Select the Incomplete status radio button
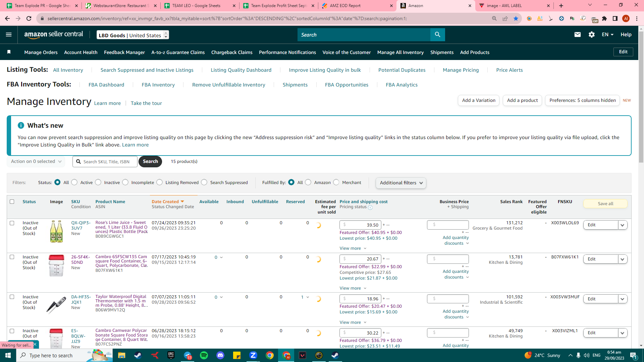Image resolution: width=644 pixels, height=362 pixels. click(x=125, y=182)
